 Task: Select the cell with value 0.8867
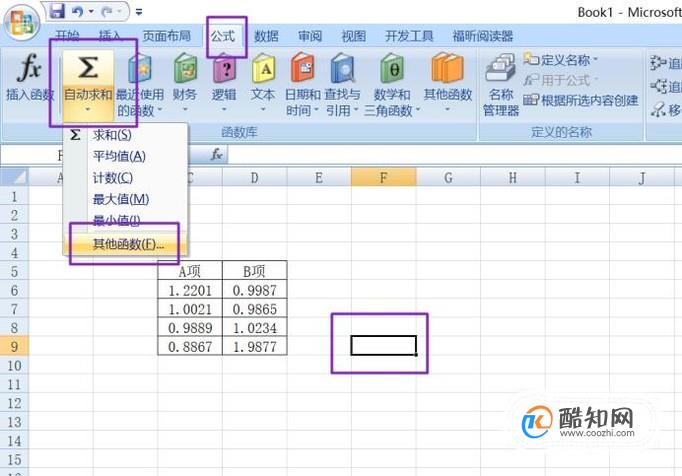coord(190,346)
